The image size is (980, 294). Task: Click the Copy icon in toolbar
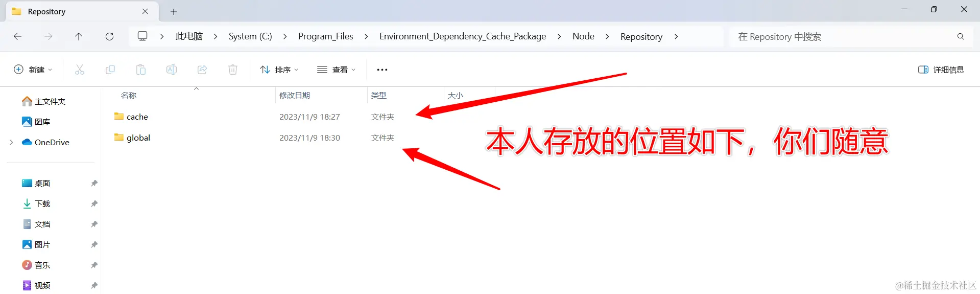pyautogui.click(x=110, y=70)
